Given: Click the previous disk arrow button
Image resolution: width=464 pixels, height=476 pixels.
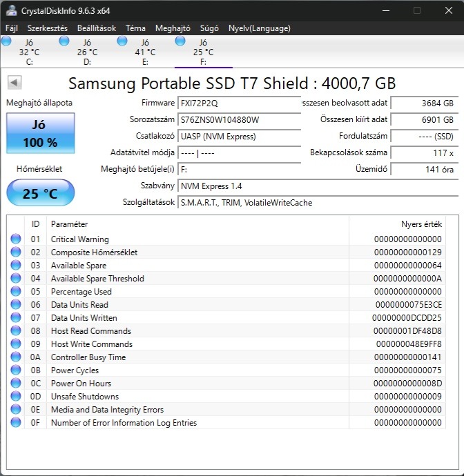Looking at the screenshot, I should click(14, 83).
